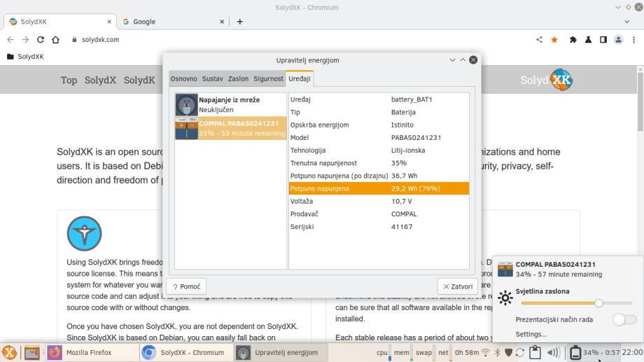Screen dimensions: 644x362
Task: Open the SolydXK start menu icon
Action: 9,353
